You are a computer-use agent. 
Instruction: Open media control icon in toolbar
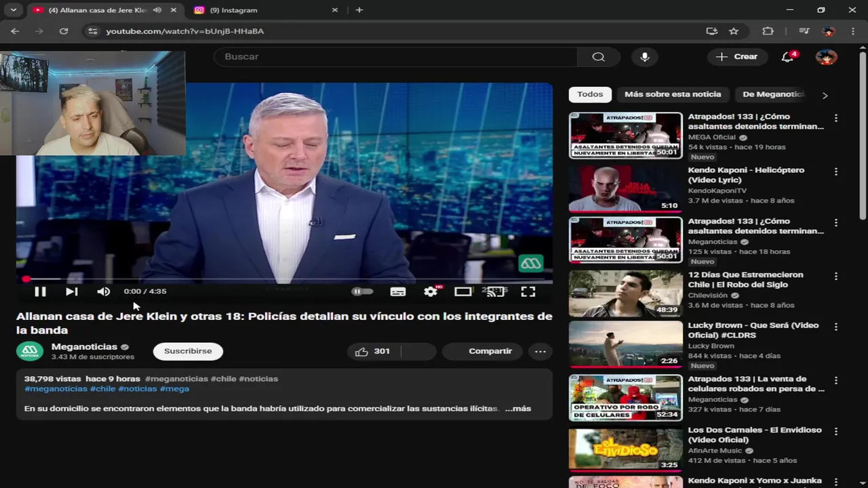point(804,31)
